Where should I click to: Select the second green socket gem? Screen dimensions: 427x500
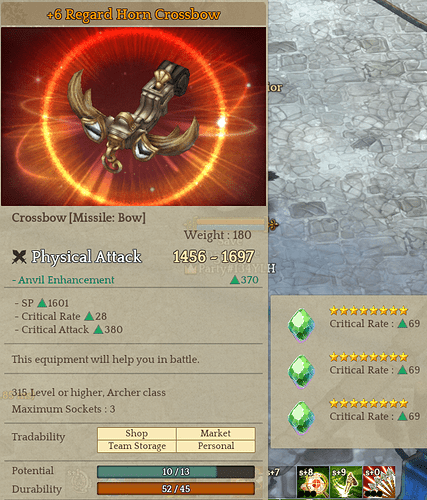pos(301,371)
